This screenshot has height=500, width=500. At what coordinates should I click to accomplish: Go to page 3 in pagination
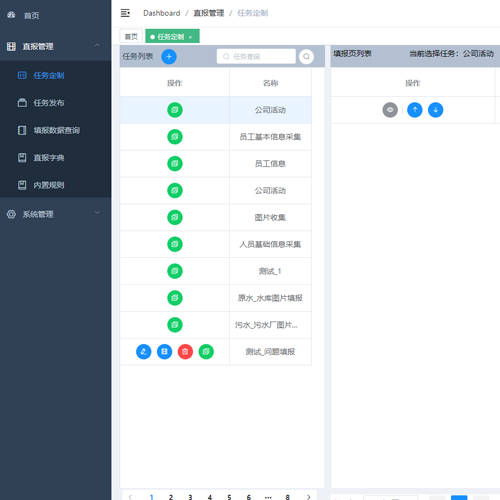pyautogui.click(x=190, y=497)
